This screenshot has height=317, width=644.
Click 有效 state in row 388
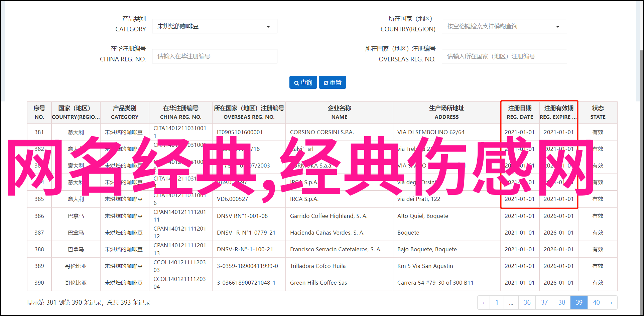598,249
